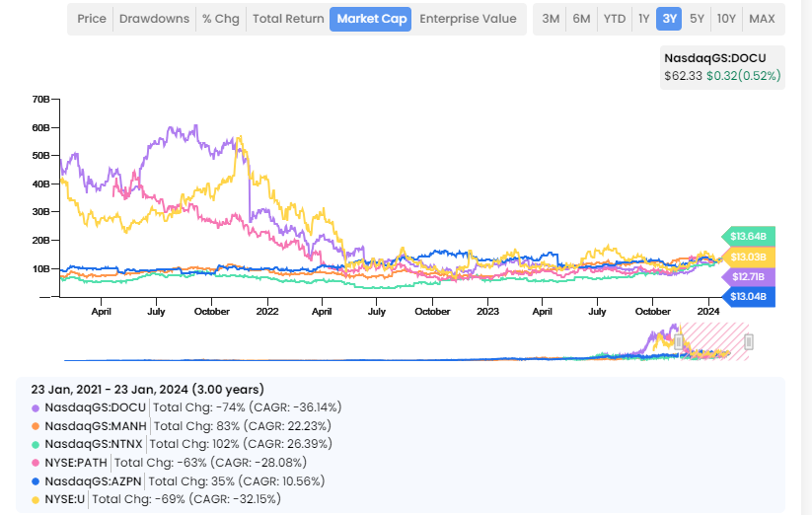Click the left range slider handle
This screenshot has width=812, height=515.
(679, 341)
